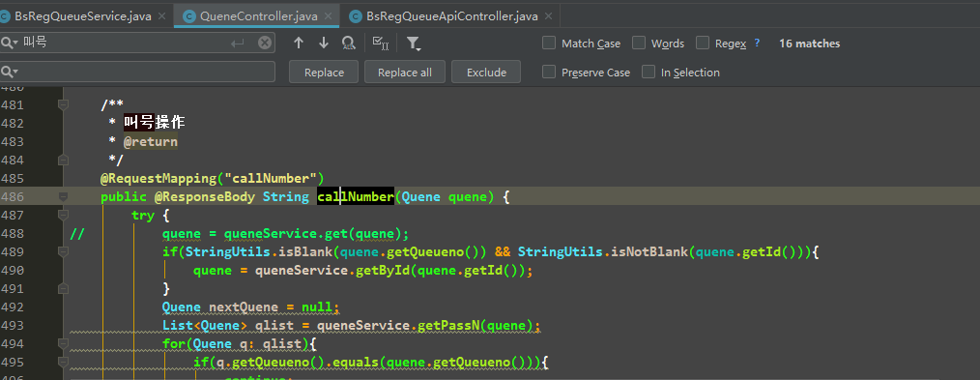
Task: Click line number 493 in gutter
Action: (13, 326)
